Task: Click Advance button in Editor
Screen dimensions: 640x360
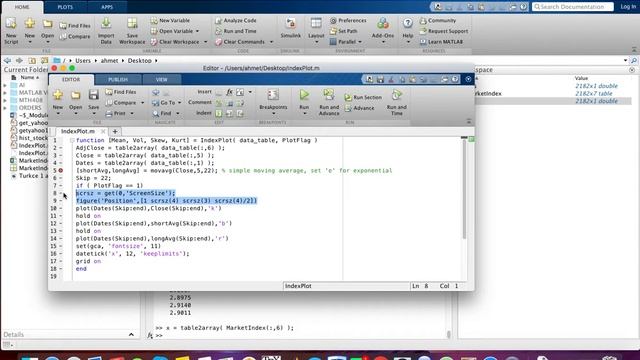Action: tap(360, 108)
